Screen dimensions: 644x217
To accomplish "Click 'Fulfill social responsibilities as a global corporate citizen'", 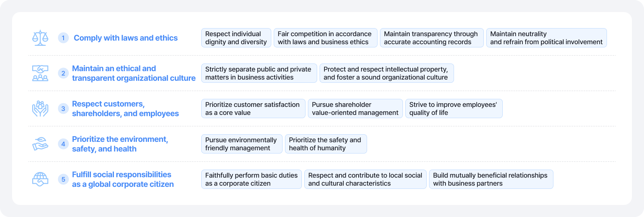I will 123,179.
